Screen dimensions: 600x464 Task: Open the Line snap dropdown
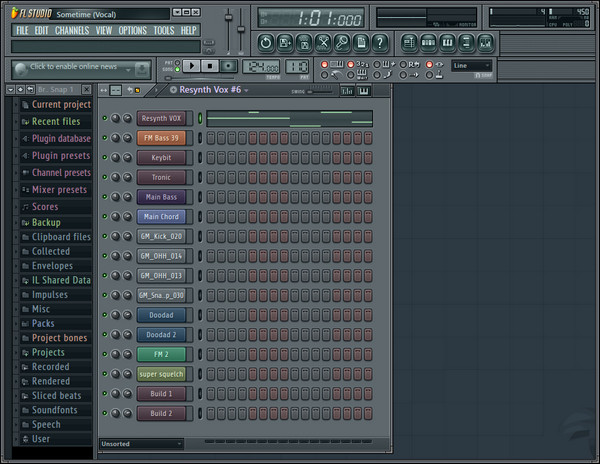[x=471, y=66]
